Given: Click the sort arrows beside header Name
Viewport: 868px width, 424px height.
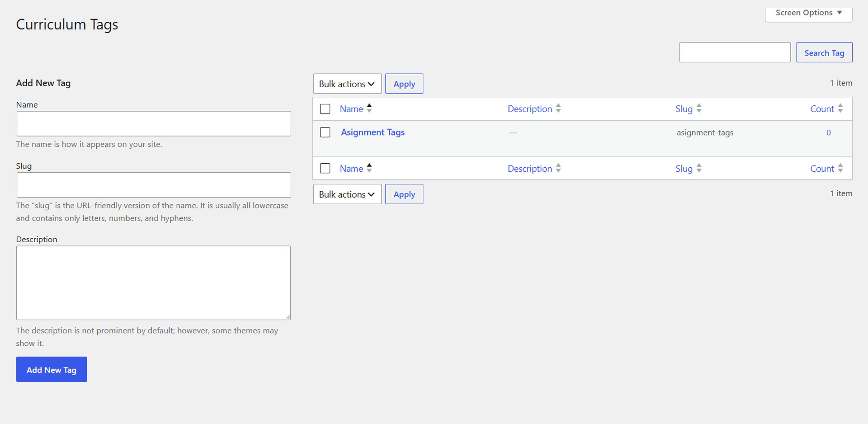Looking at the screenshot, I should [x=369, y=108].
